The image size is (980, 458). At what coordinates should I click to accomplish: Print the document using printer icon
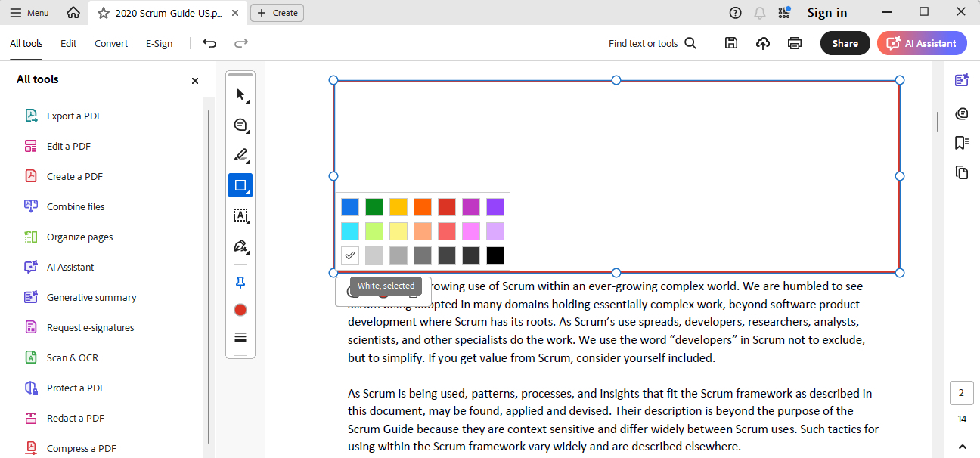click(x=795, y=43)
